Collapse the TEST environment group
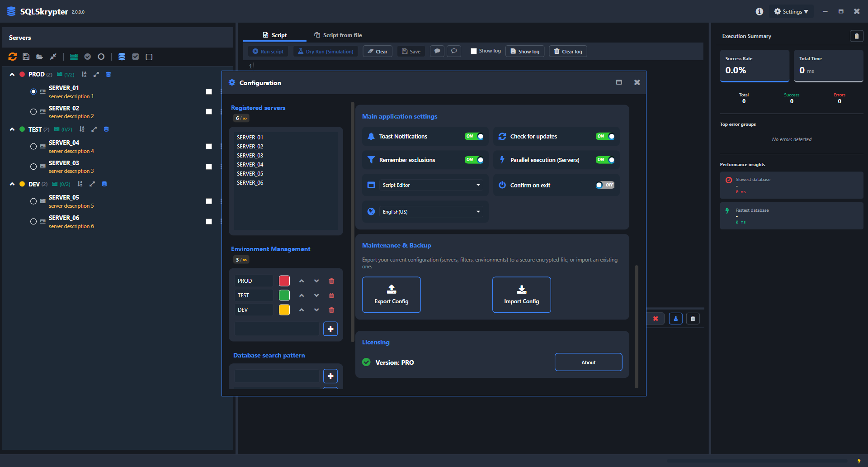 (12, 129)
